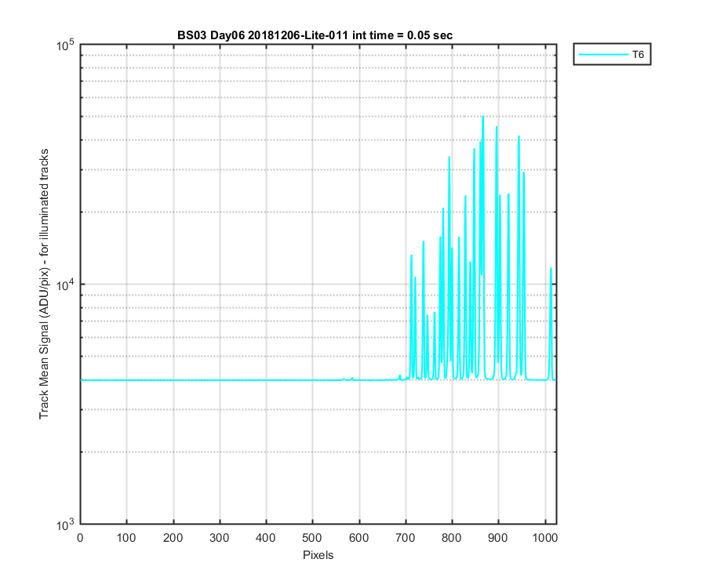Viewport: 706px width, 588px height.
Task: Click the 1000 tick label on x-axis
Action: [545, 538]
